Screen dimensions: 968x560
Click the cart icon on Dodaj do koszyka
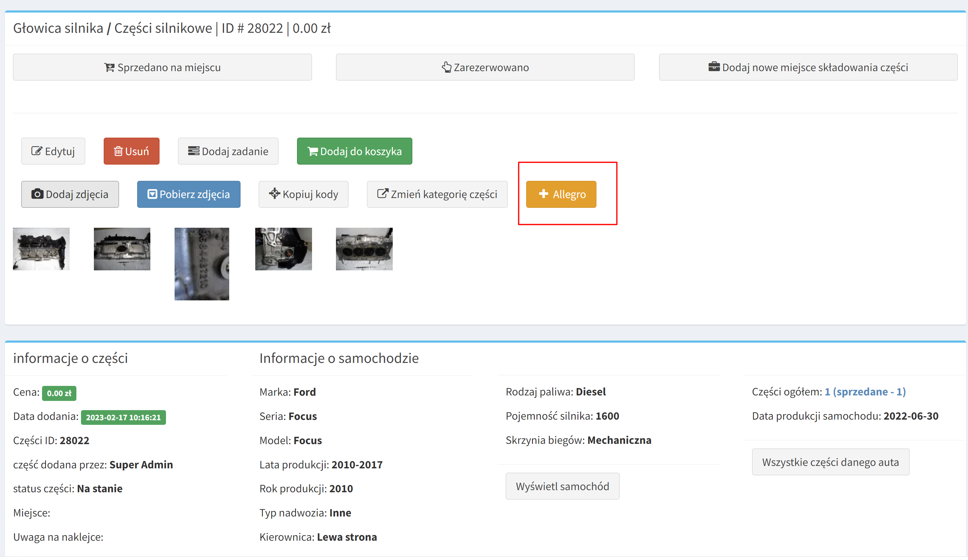click(313, 152)
